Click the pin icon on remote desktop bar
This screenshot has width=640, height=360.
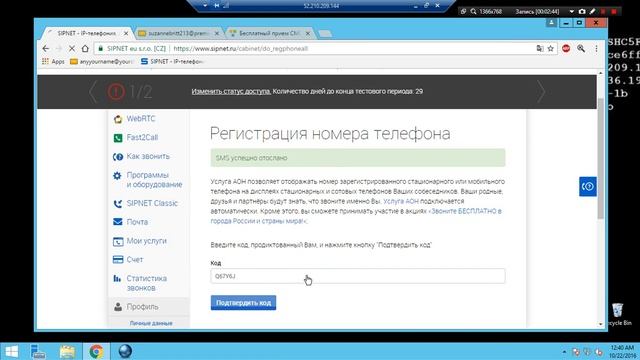coord(217,6)
